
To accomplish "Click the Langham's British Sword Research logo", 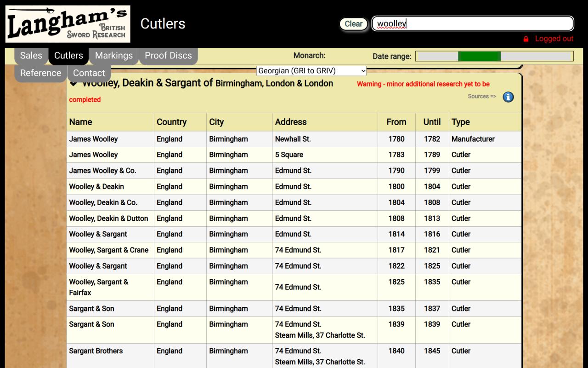I will (x=68, y=24).
